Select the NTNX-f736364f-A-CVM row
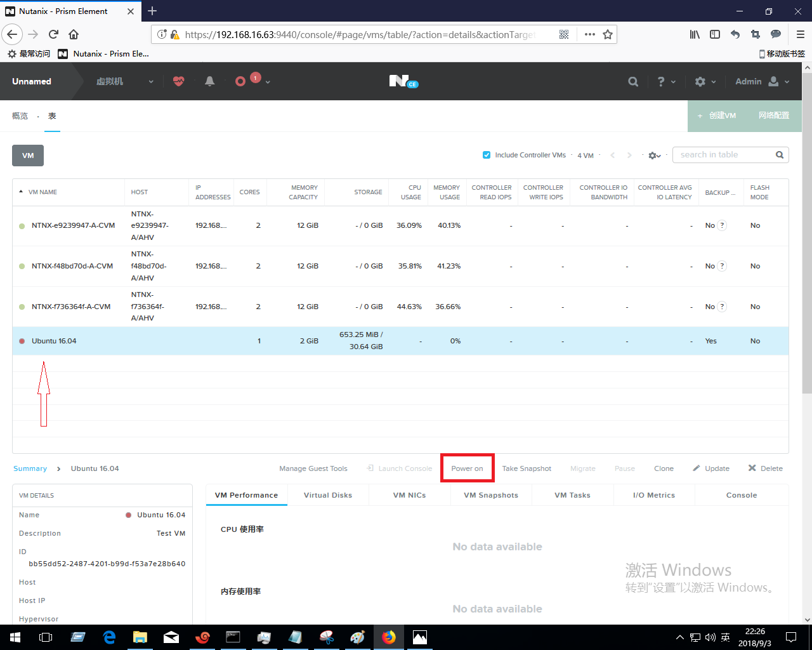This screenshot has height=650, width=812. pos(400,307)
